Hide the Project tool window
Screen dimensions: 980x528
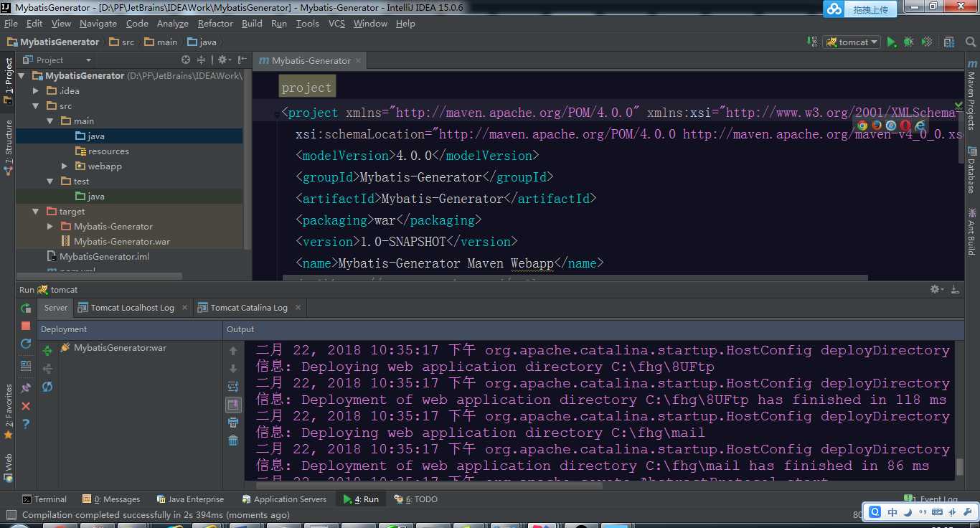[242, 60]
